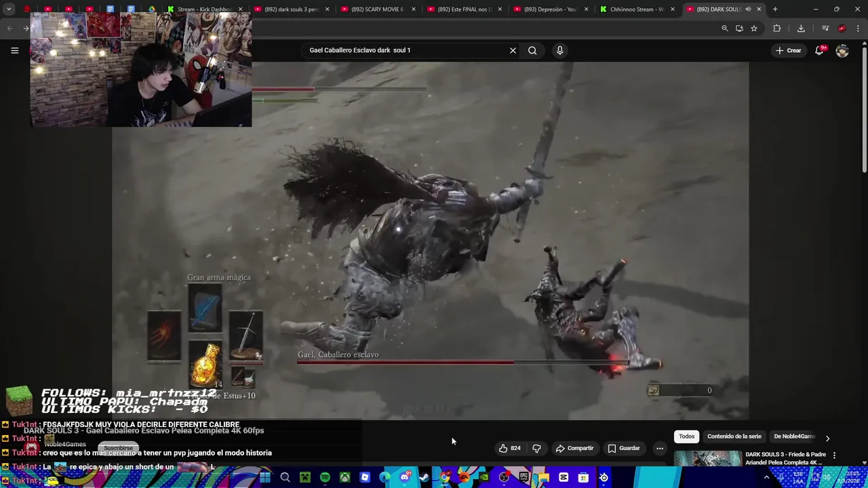Screen dimensions: 868x488
Task: Close the SCARY MOVIE 6 tab
Action: coord(414,9)
